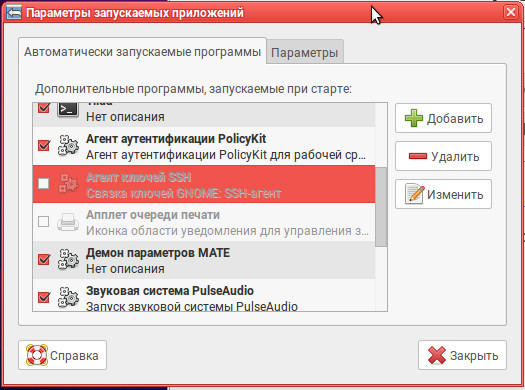Viewport: 525px width, 390px height.
Task: Click the gears icon of SSH key agent row
Action: click(x=68, y=183)
